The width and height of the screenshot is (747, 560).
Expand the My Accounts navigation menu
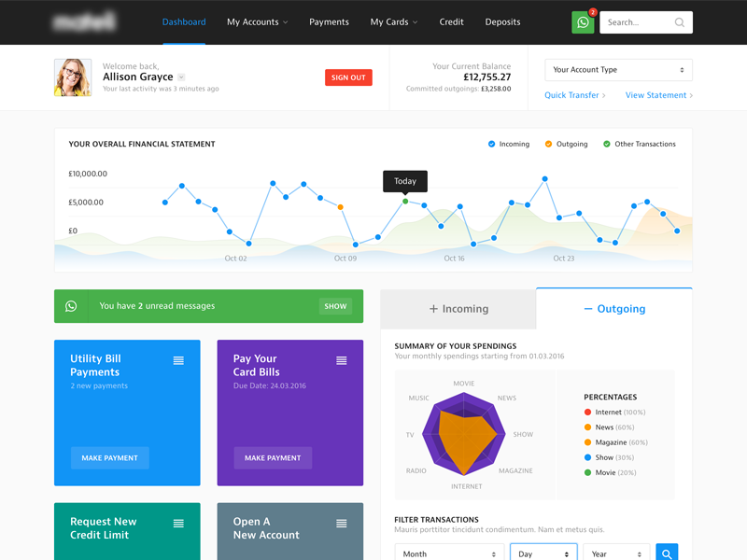257,22
